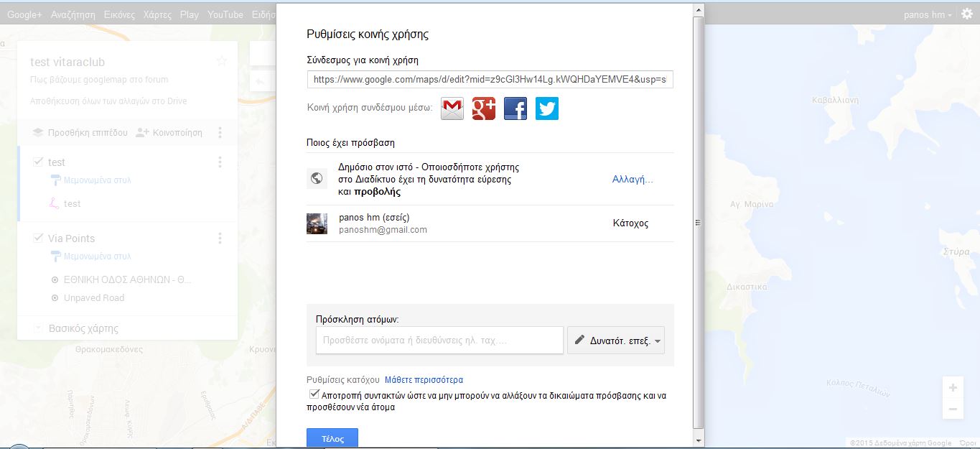Open Play in top bar
The image size is (980, 449).
click(190, 14)
